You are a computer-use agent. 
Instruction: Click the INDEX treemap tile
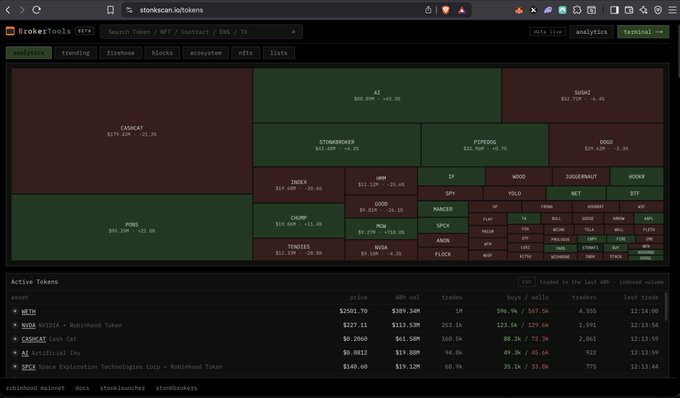tap(299, 185)
